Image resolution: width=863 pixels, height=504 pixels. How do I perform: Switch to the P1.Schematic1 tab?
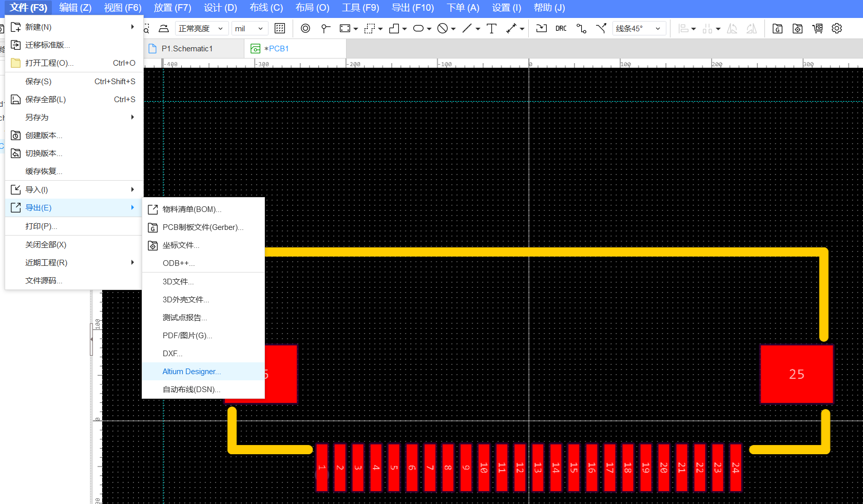tap(187, 49)
